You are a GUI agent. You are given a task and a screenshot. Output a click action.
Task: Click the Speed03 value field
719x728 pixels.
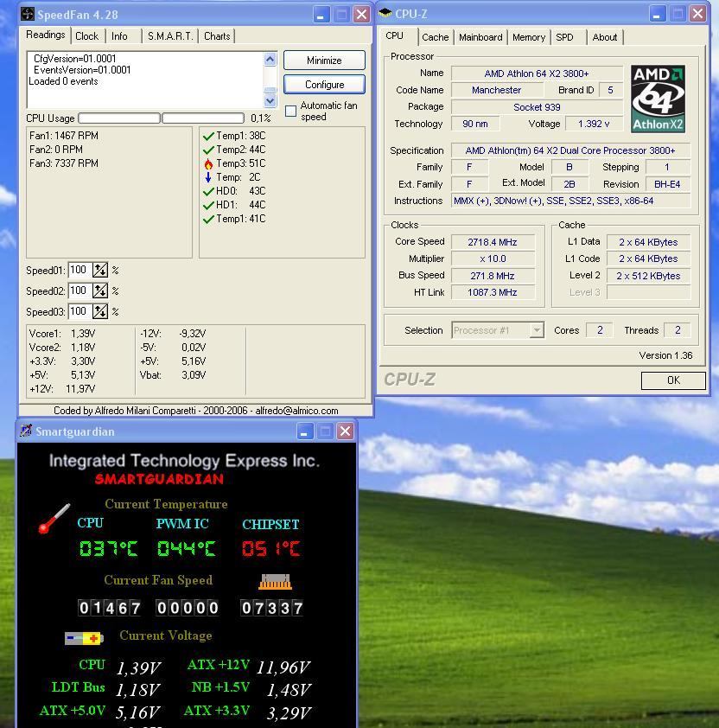click(80, 311)
